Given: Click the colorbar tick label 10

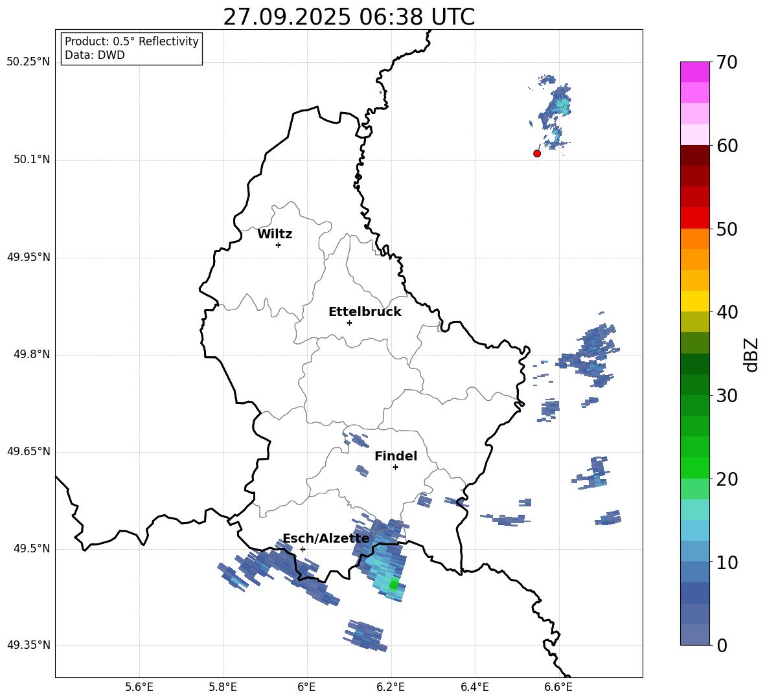Looking at the screenshot, I should pyautogui.click(x=727, y=562).
